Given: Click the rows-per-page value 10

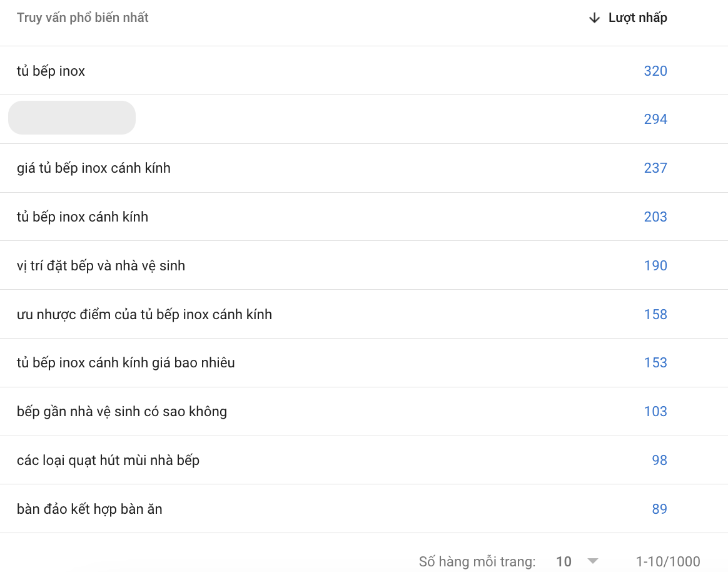Looking at the screenshot, I should [564, 562].
